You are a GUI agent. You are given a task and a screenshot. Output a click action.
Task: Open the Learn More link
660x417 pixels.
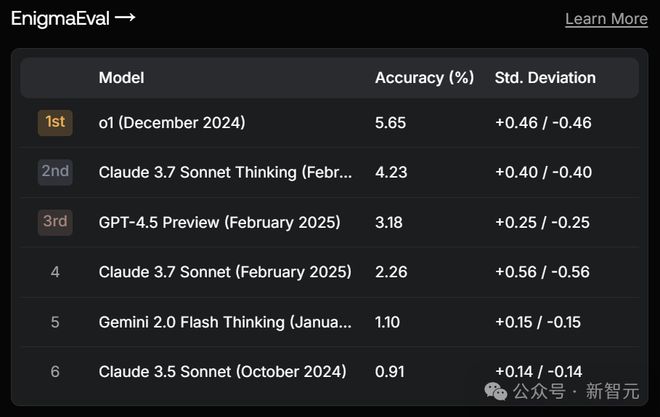pyautogui.click(x=606, y=19)
